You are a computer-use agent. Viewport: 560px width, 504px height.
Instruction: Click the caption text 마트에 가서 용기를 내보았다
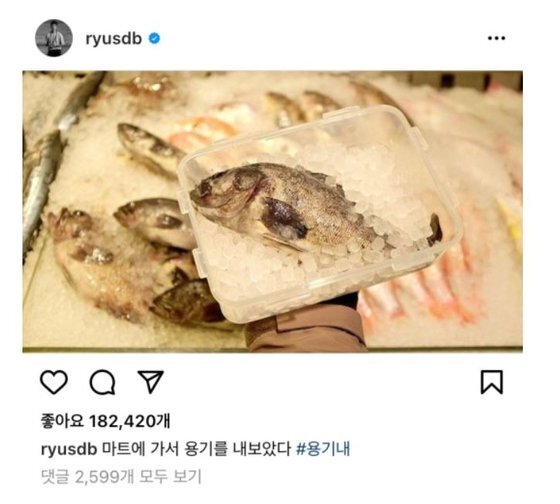pyautogui.click(x=196, y=449)
